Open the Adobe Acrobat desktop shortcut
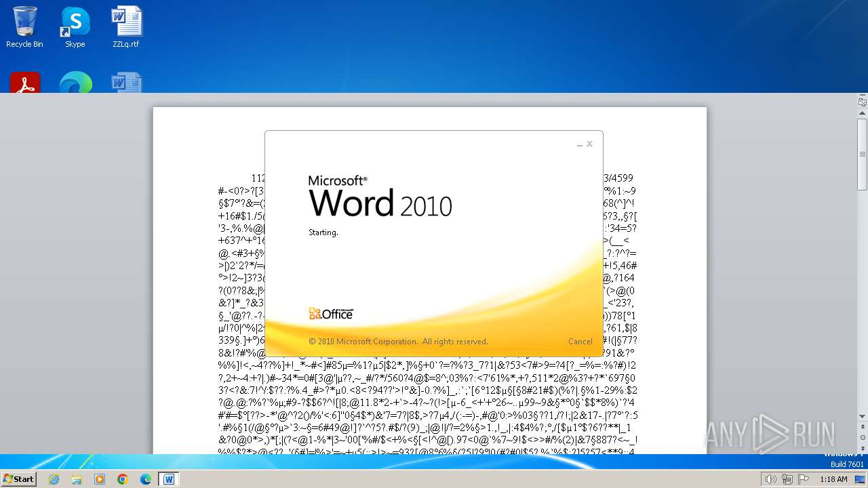 click(25, 82)
